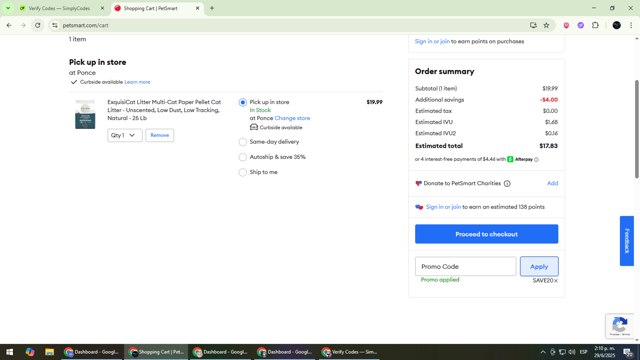Reload the PetSmart cart page
The image size is (640, 360).
click(38, 25)
